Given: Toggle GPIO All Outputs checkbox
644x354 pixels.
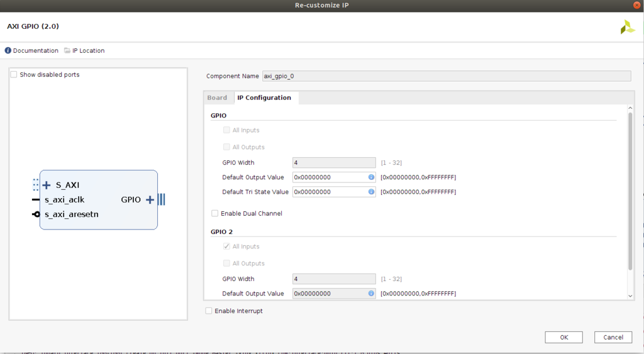Looking at the screenshot, I should coord(226,147).
